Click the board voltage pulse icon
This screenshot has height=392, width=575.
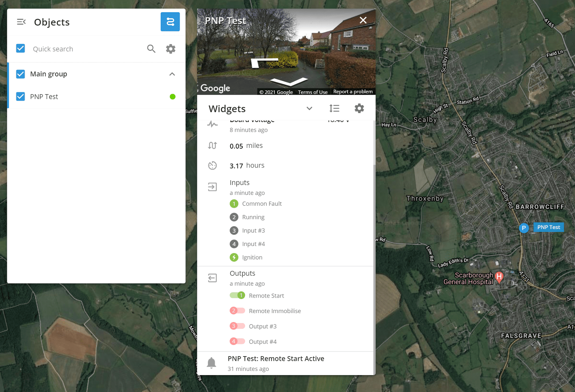212,125
